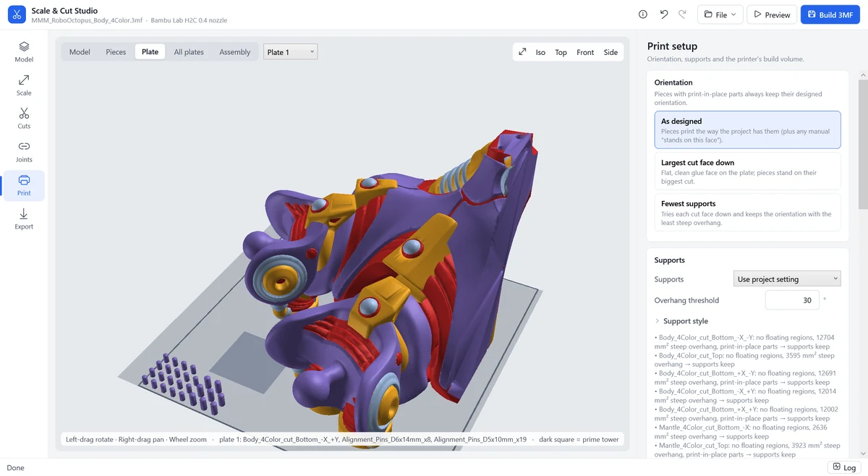Viewport: 868px width, 476px height.
Task: Set the camera to Top view
Action: pyautogui.click(x=561, y=52)
